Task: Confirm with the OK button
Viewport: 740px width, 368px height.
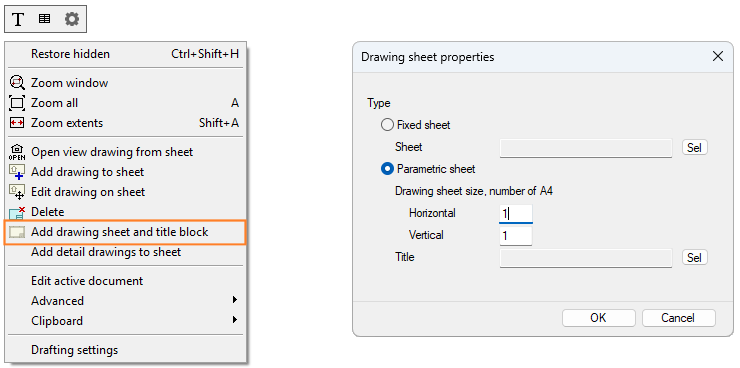Action: (598, 318)
